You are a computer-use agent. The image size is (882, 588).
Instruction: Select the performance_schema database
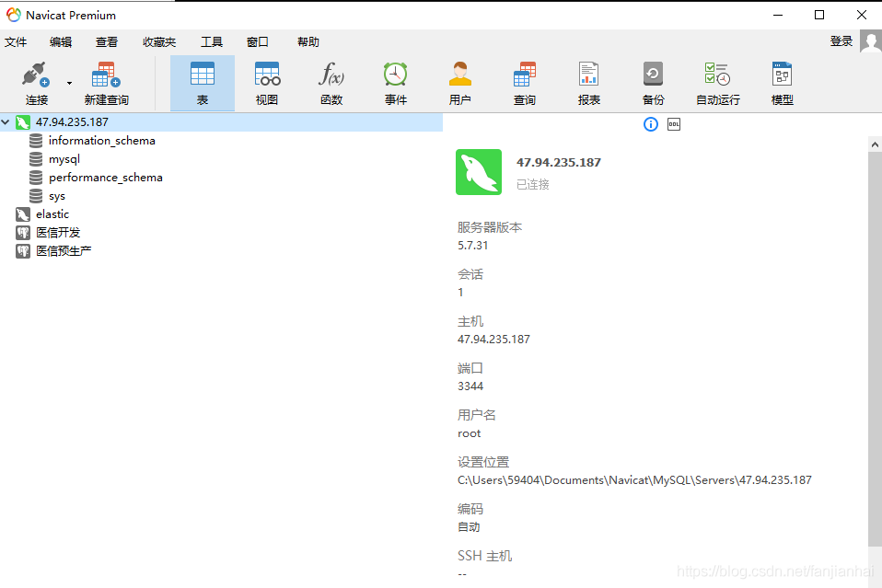[x=104, y=177]
